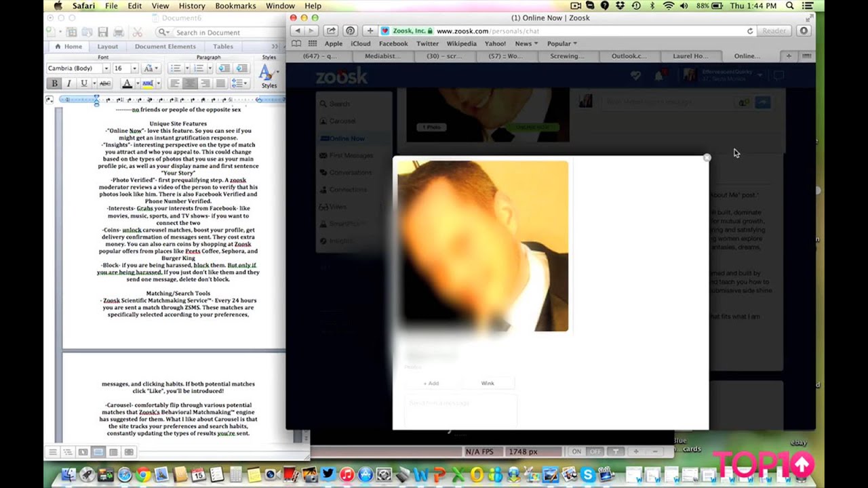The height and width of the screenshot is (488, 868).
Task: Click the decrease indent icon in Word
Action: (223, 68)
